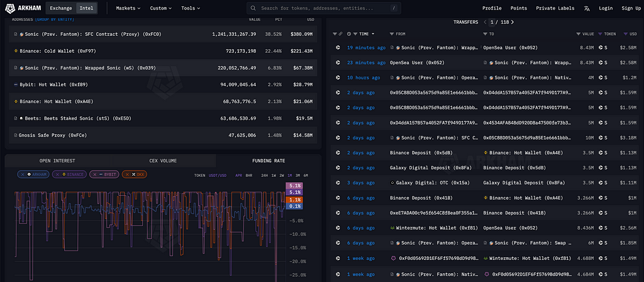
Task: Click the Binance icon beside Cold Wallet (0xF97)
Action: 16,51
